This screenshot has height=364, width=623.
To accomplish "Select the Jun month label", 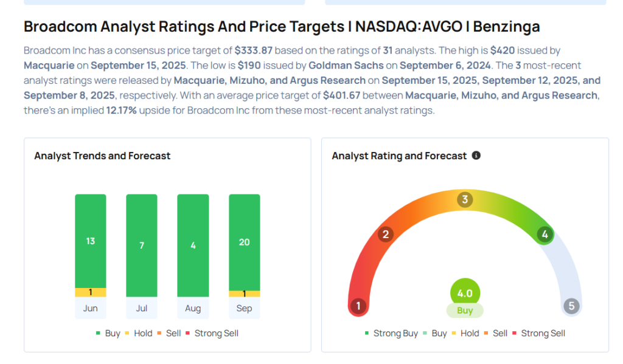I will [90, 308].
